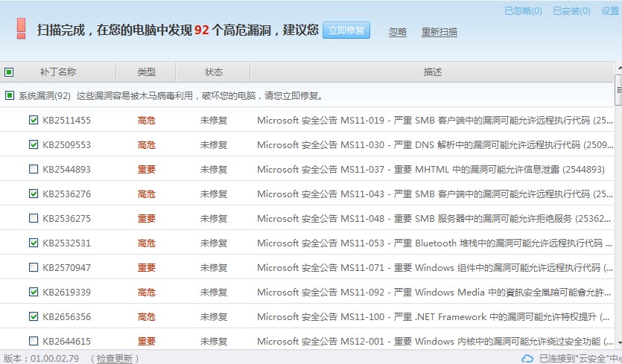Viewport: 622px width, 364px height.
Task: Click the 立即修复 repair button
Action: (x=346, y=30)
